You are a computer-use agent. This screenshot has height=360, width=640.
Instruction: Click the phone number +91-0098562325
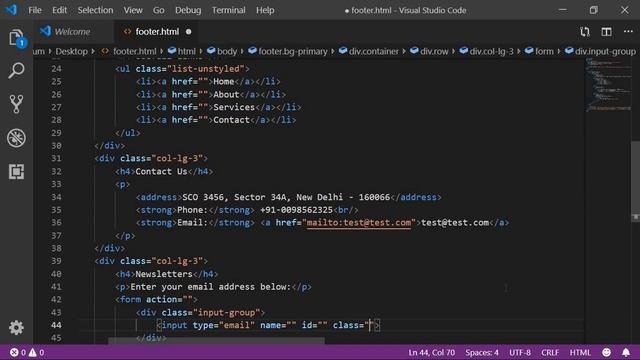[296, 210]
